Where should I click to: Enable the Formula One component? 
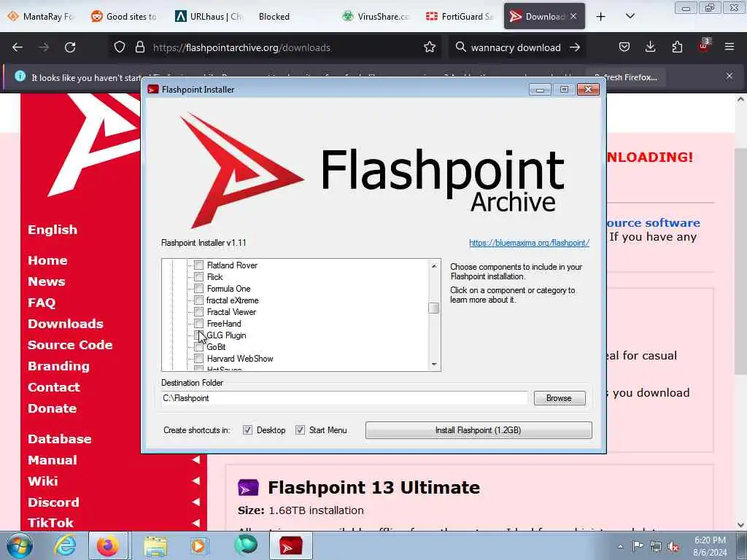(198, 289)
